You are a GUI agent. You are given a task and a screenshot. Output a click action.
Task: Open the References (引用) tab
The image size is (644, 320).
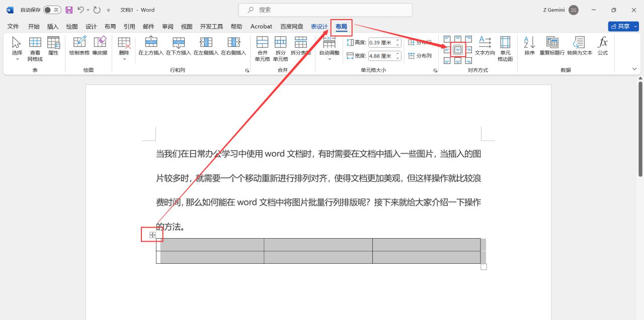[129, 27]
